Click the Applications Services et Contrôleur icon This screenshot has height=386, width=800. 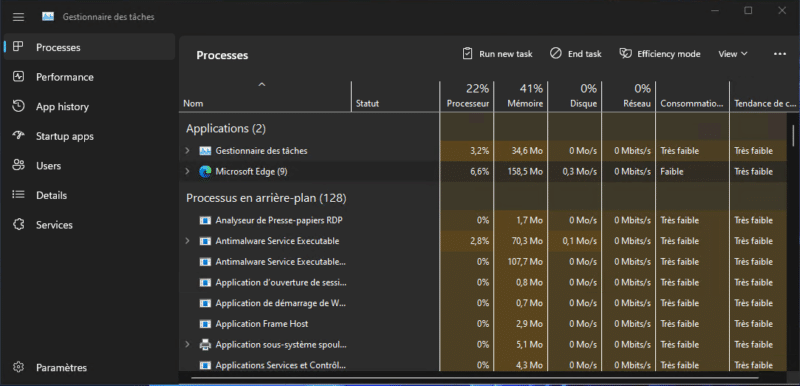pos(205,365)
